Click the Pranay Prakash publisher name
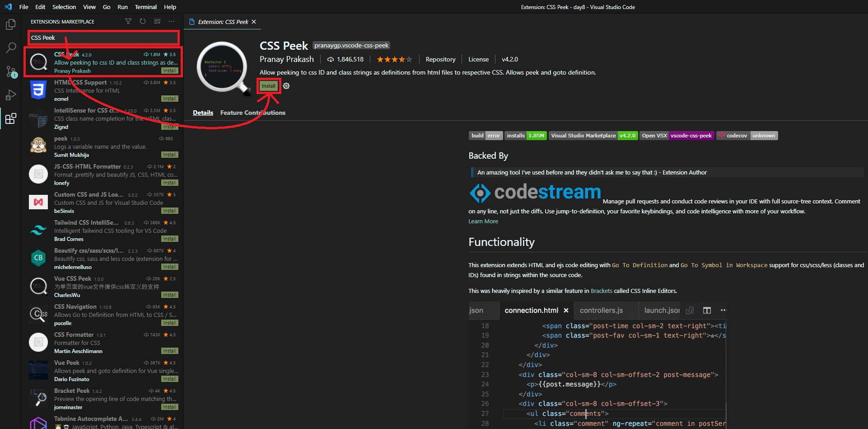Screen dimensions: 868x429 pos(287,59)
